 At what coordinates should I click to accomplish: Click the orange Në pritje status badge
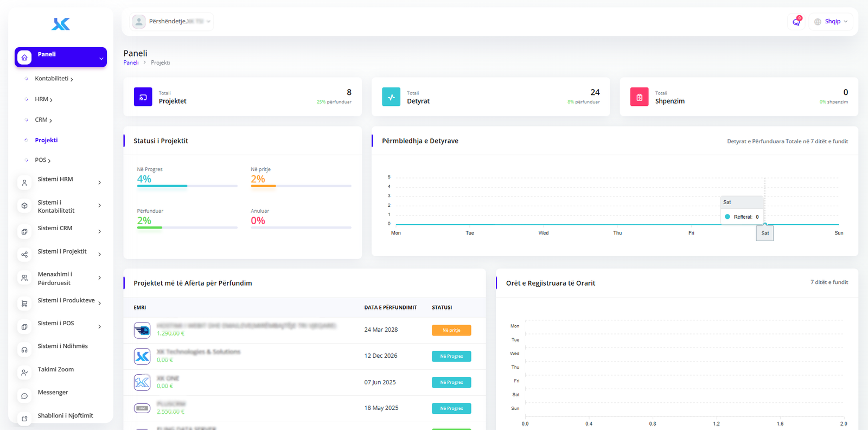pos(451,330)
